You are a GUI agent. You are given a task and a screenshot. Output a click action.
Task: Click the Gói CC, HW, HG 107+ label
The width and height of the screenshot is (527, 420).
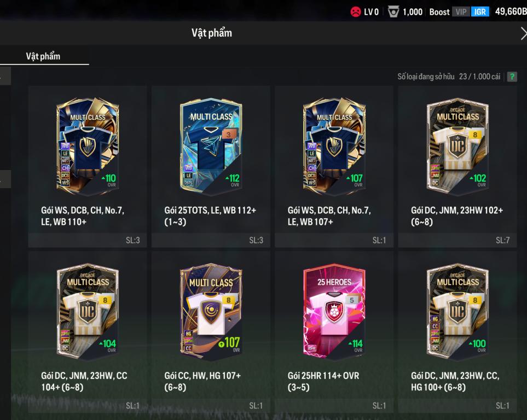coord(202,381)
